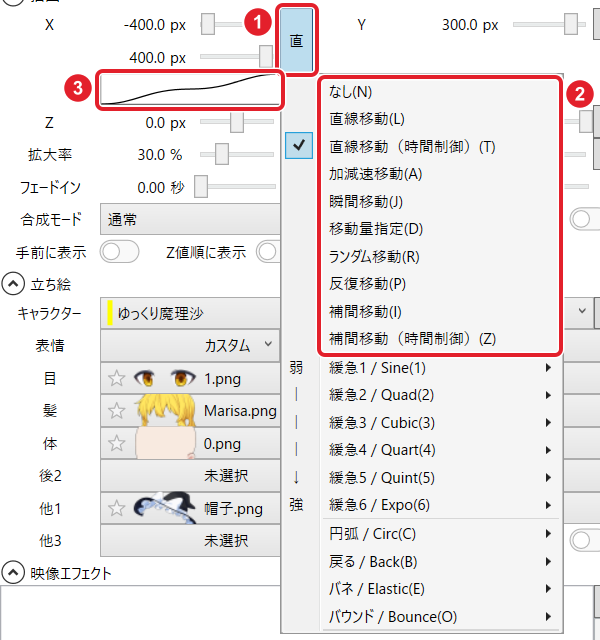Open the キャラクター ゆっくり魔理沙 dropdown
This screenshot has height=640, width=600.
[190, 313]
